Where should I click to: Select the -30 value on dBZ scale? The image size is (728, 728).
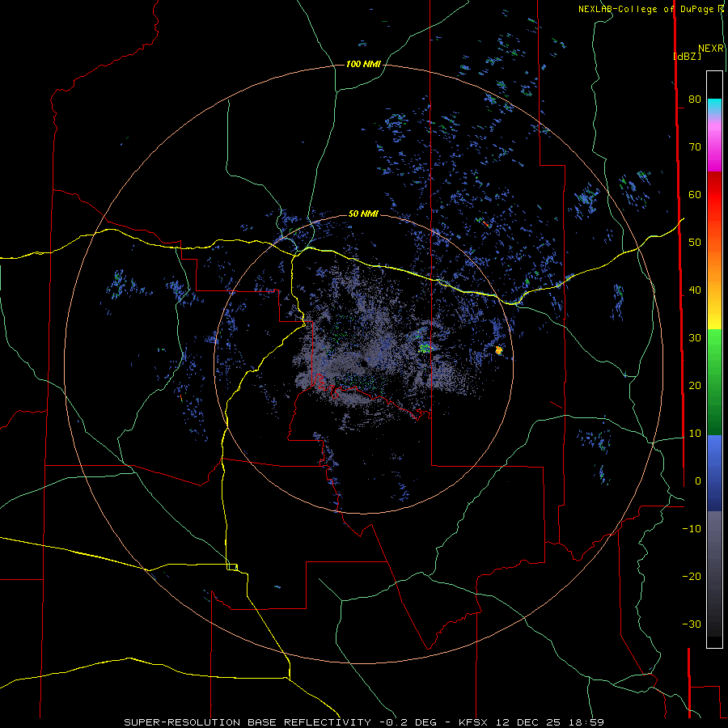tap(692, 624)
